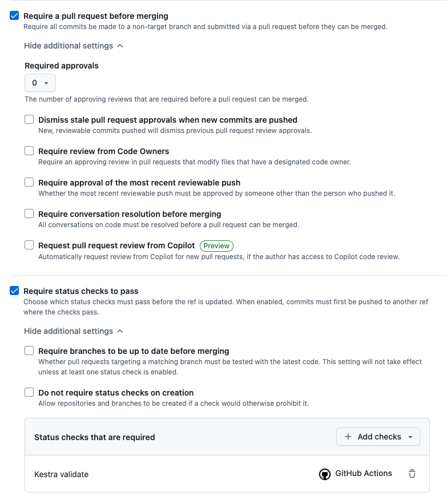Uncheck Require status checks to pass

(x=14, y=291)
